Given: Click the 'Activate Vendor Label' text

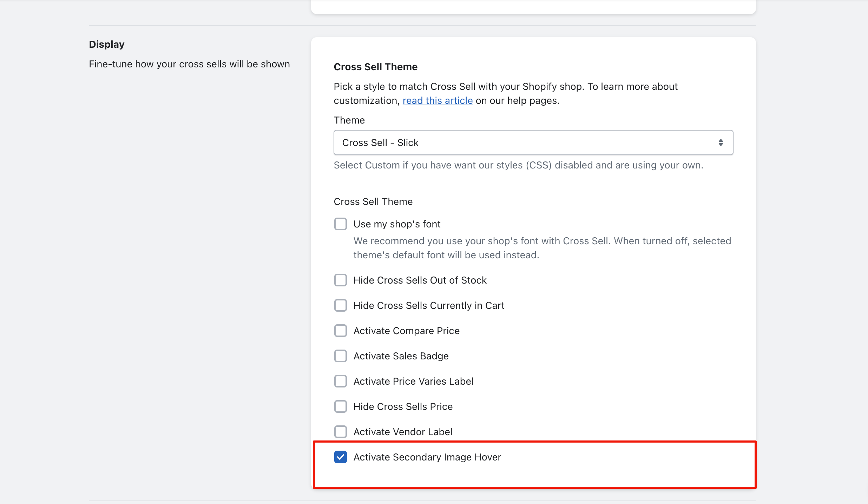Looking at the screenshot, I should pyautogui.click(x=403, y=432).
